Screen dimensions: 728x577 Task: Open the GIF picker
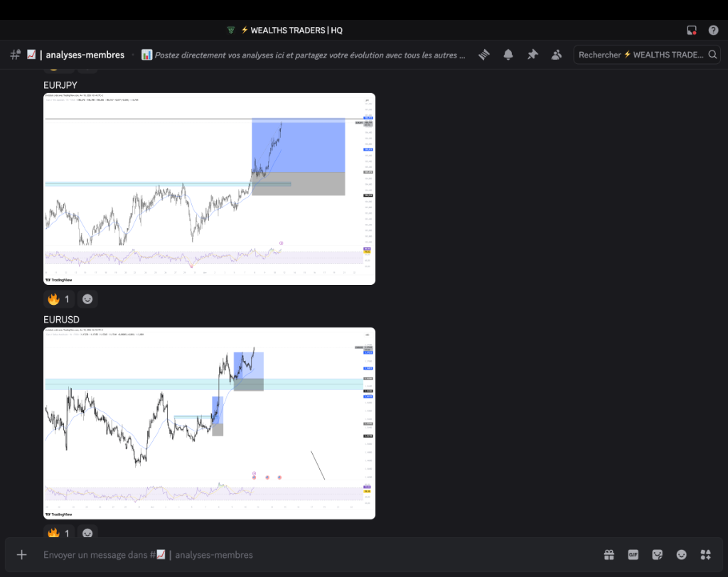(633, 555)
